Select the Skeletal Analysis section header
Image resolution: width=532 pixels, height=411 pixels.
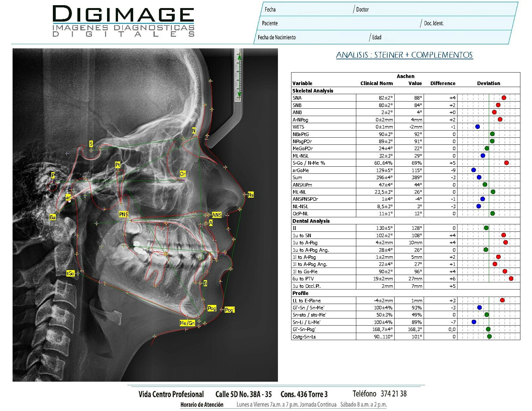tap(313, 91)
